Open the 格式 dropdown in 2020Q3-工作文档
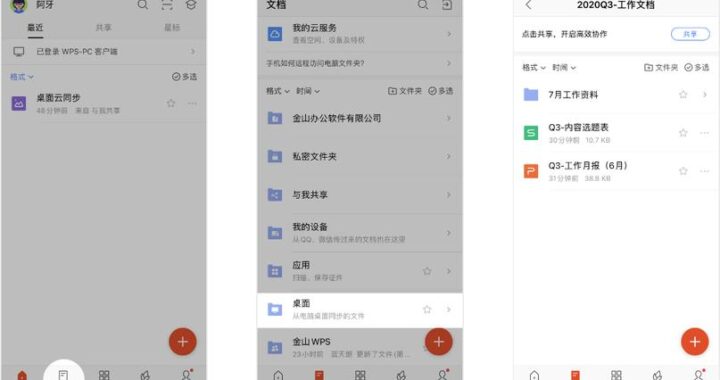 534,67
